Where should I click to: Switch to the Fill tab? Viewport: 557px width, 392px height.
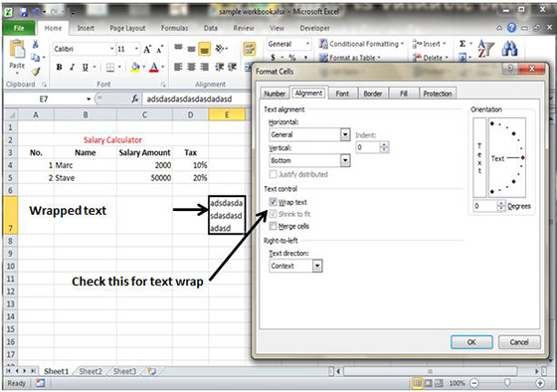tap(404, 94)
